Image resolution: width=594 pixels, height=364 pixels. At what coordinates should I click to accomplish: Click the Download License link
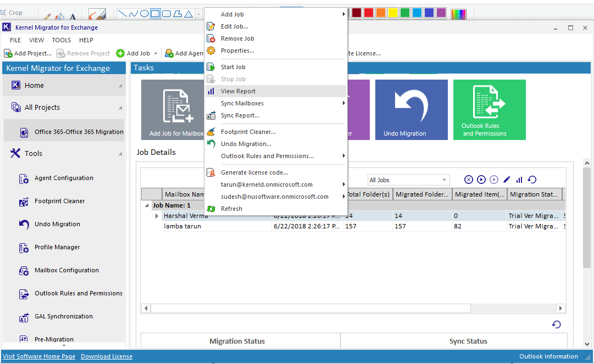point(107,357)
